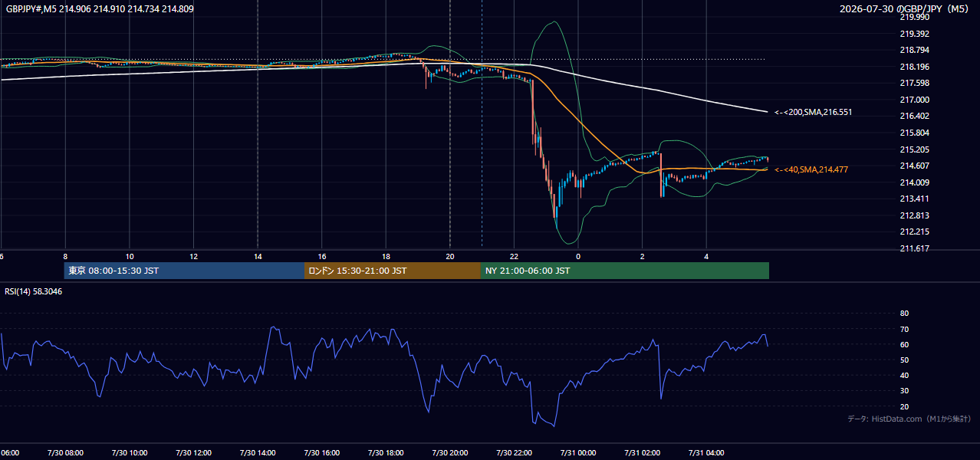Click RSI scale value 20
The image size is (980, 460).
pyautogui.click(x=904, y=406)
